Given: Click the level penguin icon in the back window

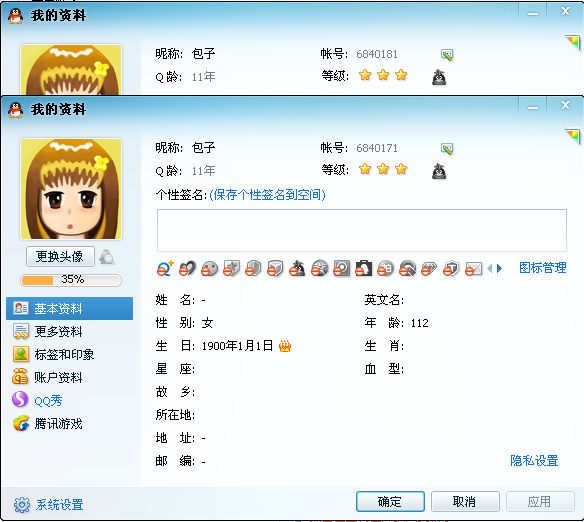Looking at the screenshot, I should tap(439, 77).
